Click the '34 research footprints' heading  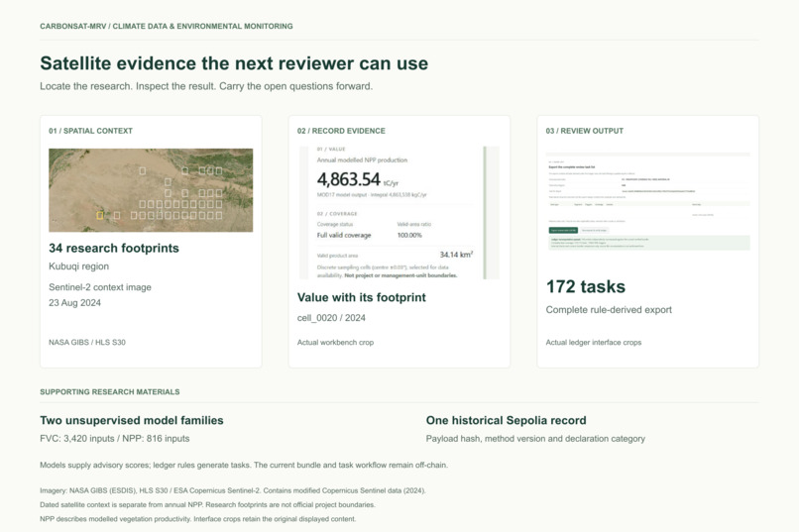click(x=114, y=248)
